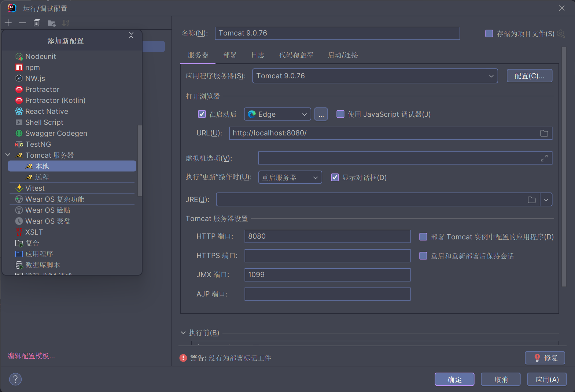Screen dimensions: 575x392
Task: Enable the store as project file checkbox
Action: (x=489, y=34)
